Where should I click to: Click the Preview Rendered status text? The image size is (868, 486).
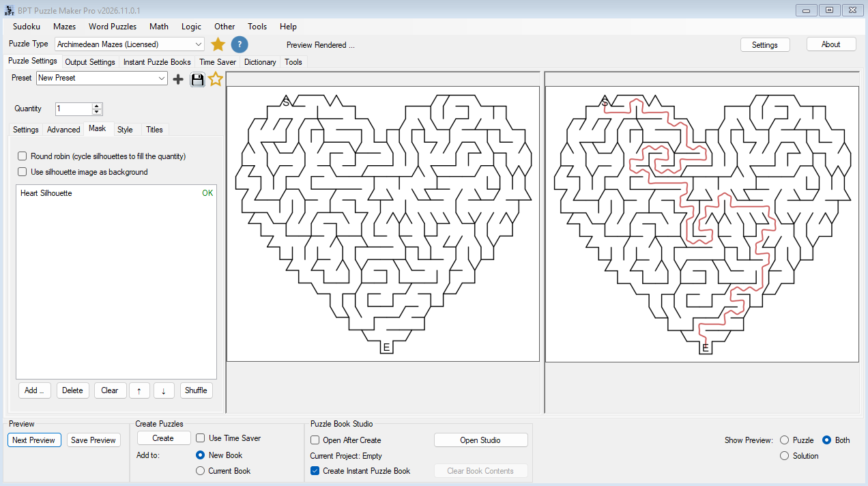point(320,45)
